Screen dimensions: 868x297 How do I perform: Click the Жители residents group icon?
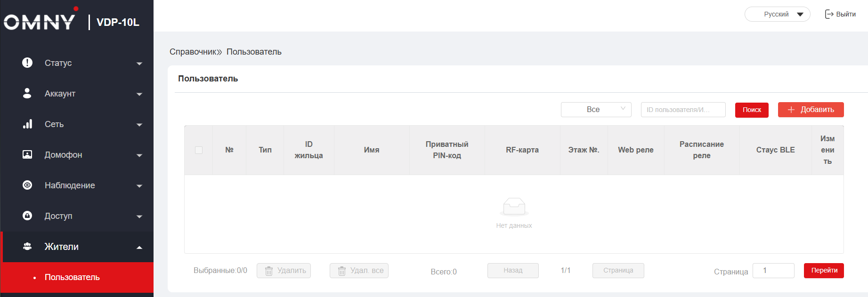click(x=27, y=246)
